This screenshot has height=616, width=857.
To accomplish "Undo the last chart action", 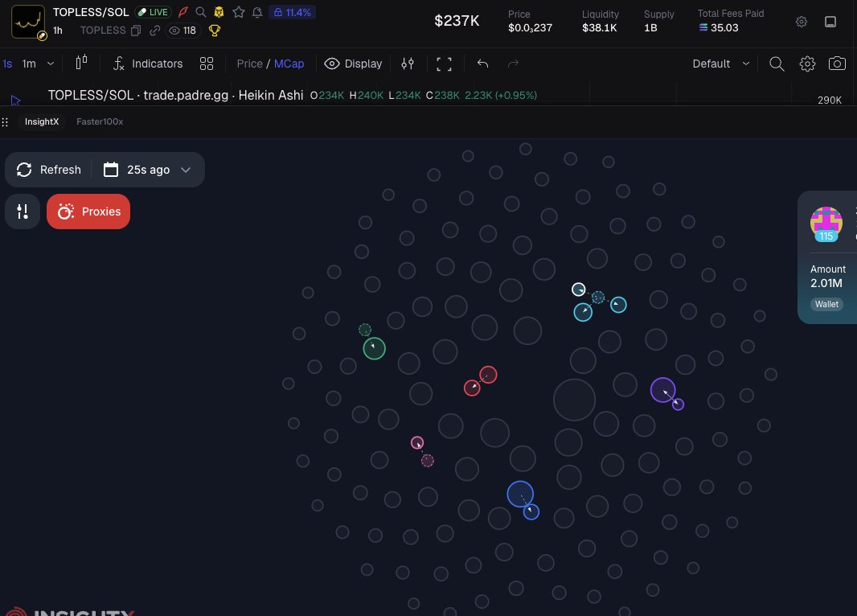I will [482, 64].
